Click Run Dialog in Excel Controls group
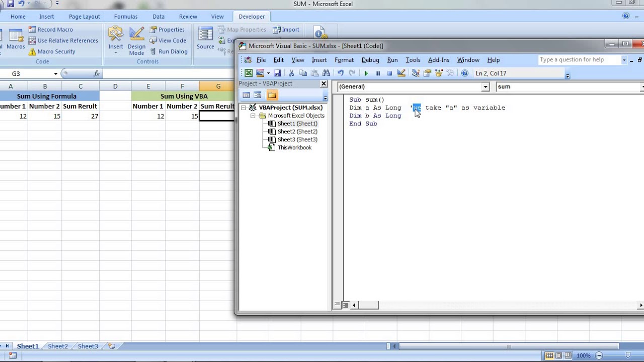This screenshot has height=362, width=644. [169, 52]
